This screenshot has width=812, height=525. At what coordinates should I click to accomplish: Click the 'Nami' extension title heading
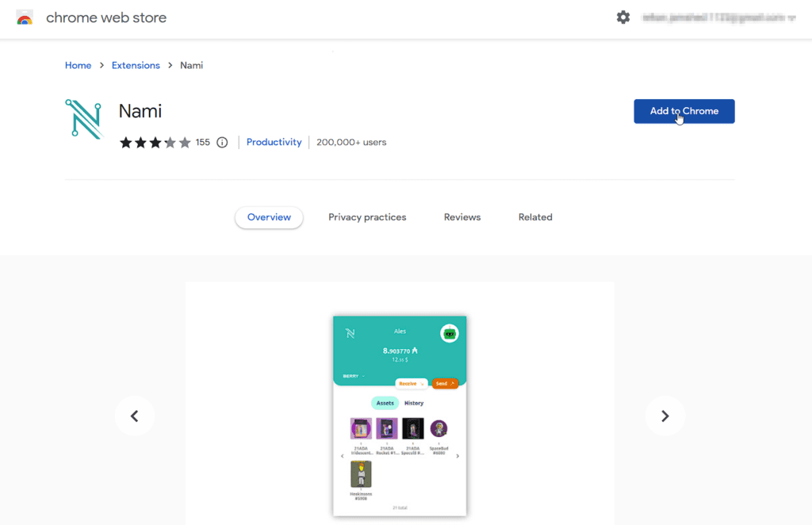pyautogui.click(x=140, y=111)
